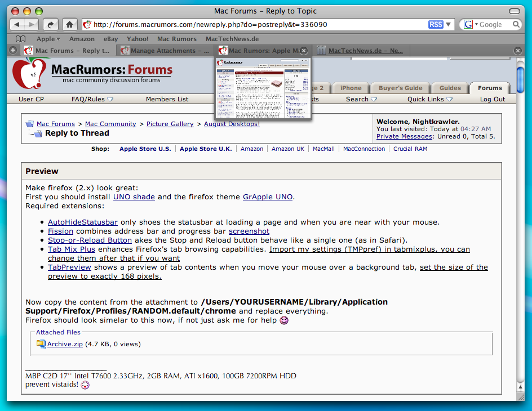Open Amazon UK shop link
This screenshot has width=532, height=411.
288,149
